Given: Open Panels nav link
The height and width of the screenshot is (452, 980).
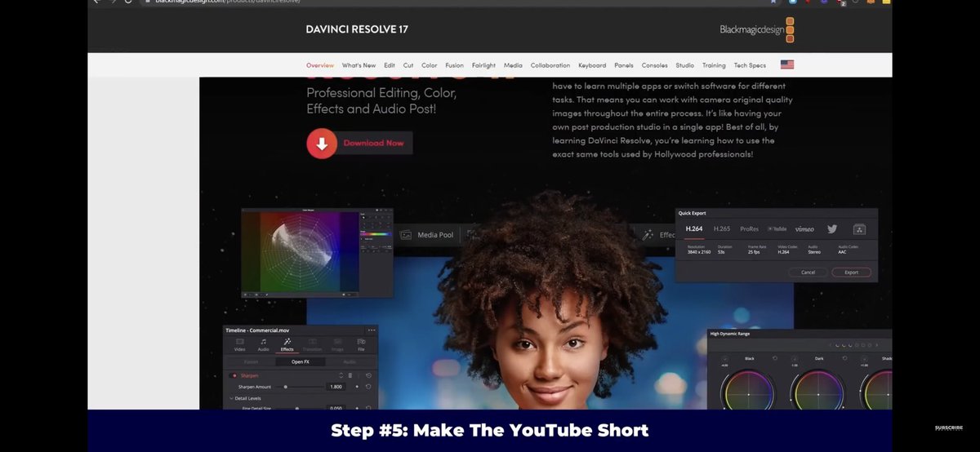Looking at the screenshot, I should click(x=624, y=65).
